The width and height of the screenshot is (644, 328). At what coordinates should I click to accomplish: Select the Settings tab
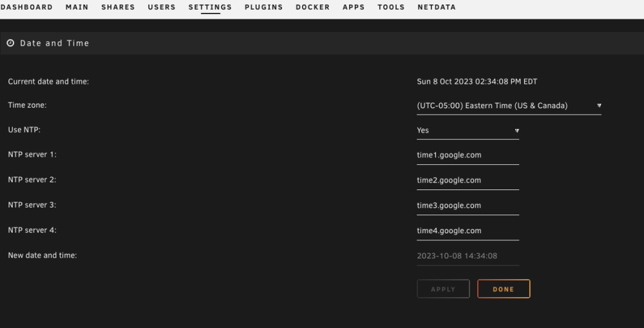pos(210,7)
